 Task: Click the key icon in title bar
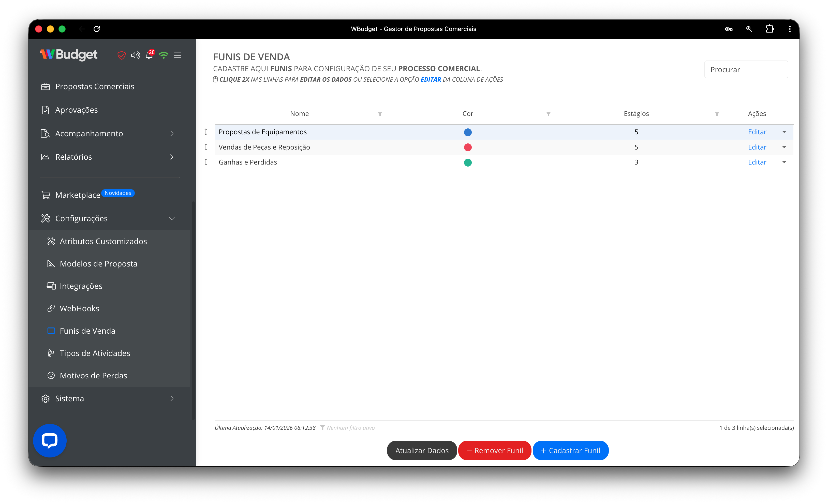tap(729, 29)
